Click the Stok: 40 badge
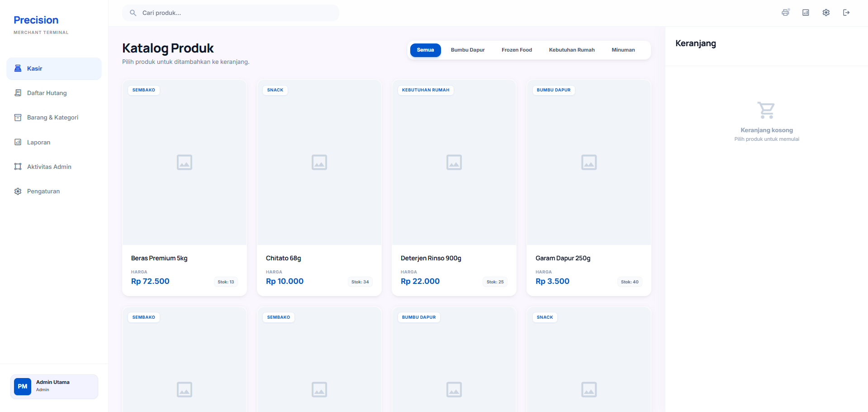868x412 pixels. tap(630, 282)
